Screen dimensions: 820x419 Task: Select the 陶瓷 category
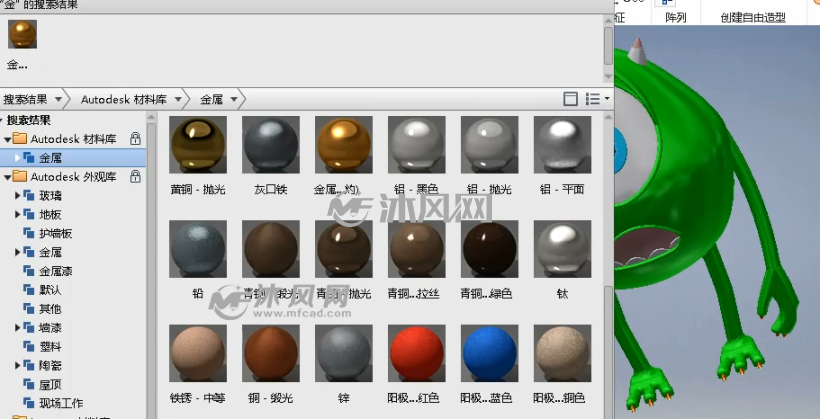coord(51,365)
